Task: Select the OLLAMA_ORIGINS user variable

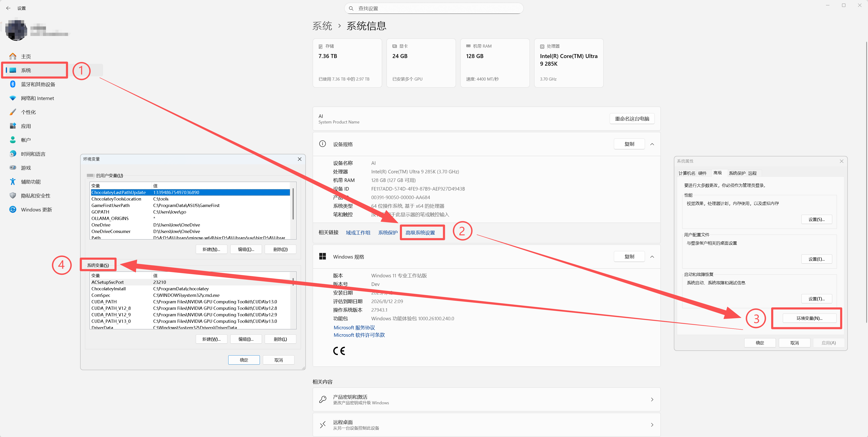Action: coord(190,218)
